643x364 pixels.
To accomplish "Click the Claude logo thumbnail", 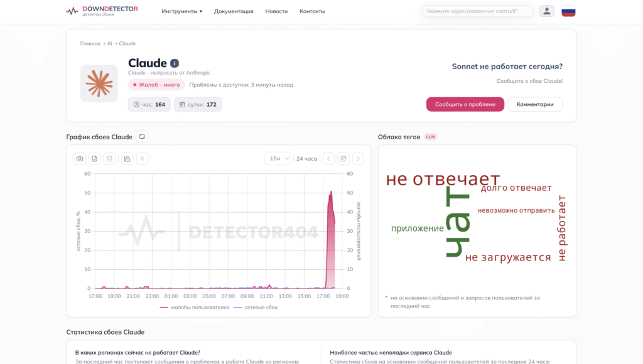I will [99, 83].
